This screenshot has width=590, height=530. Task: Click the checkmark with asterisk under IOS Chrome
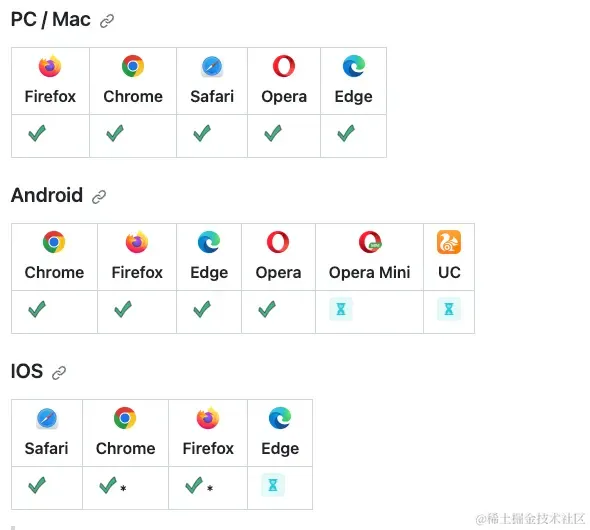(x=113, y=485)
